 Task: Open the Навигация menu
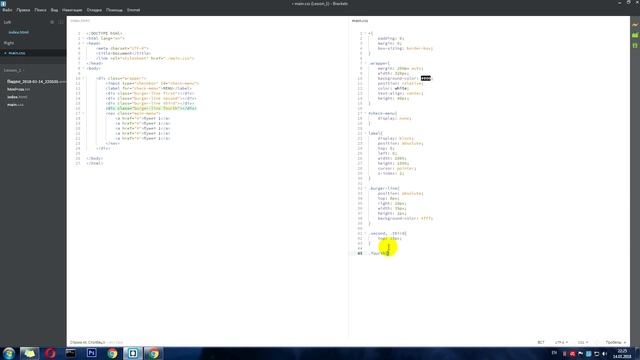(72, 10)
